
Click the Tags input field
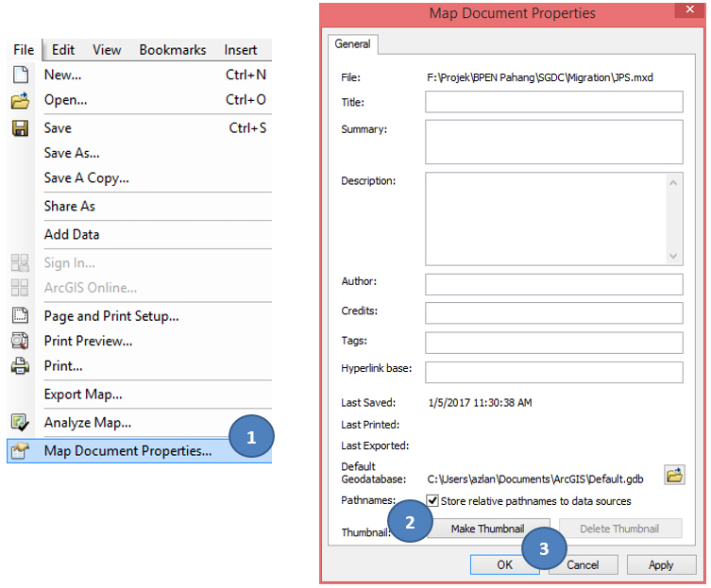click(554, 343)
